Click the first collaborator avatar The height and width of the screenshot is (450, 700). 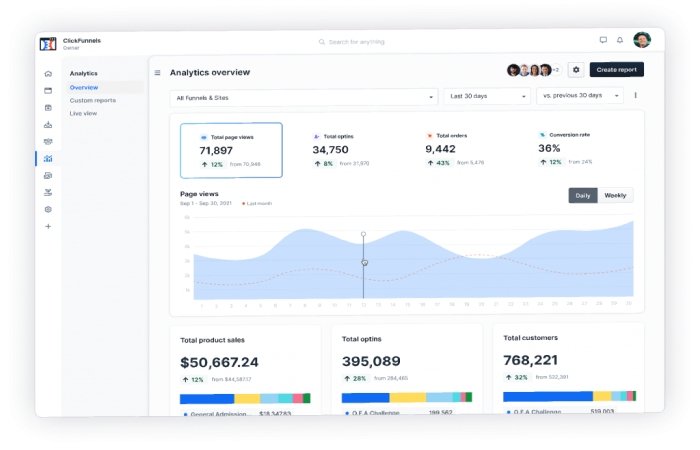pyautogui.click(x=513, y=70)
